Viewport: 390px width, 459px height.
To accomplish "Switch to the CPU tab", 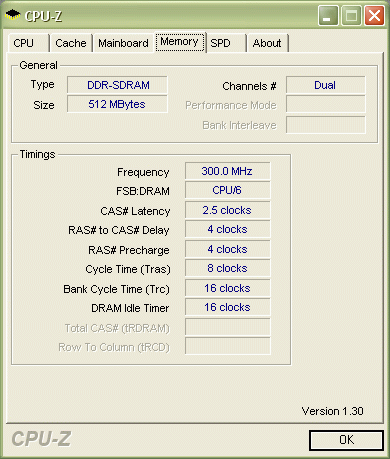I will tap(29, 43).
